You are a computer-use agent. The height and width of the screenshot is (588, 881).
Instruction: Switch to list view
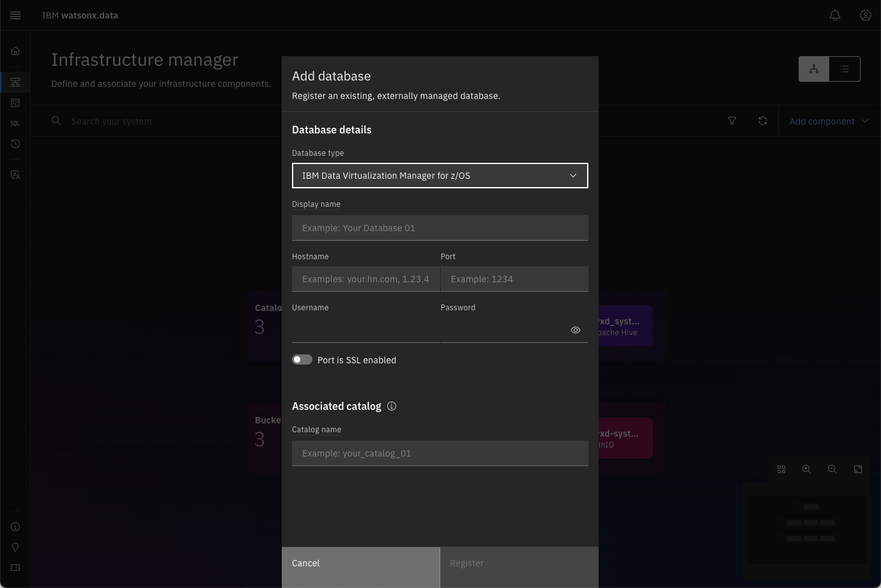click(845, 69)
